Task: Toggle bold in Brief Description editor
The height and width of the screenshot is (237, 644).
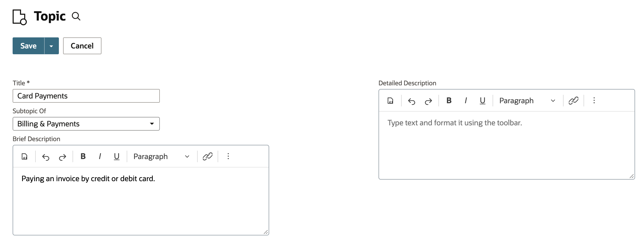Action: (x=83, y=156)
